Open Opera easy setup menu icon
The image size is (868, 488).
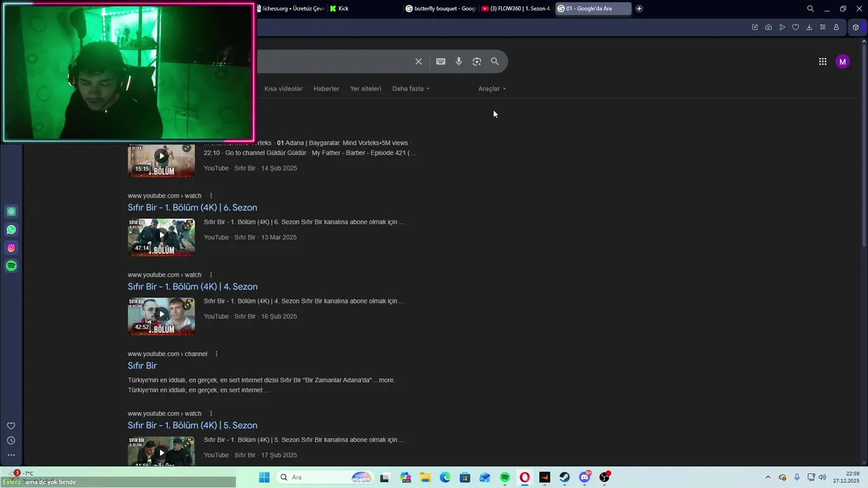pos(823,27)
